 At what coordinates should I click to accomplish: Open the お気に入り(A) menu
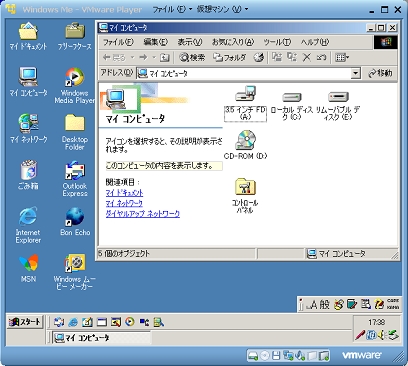[233, 42]
